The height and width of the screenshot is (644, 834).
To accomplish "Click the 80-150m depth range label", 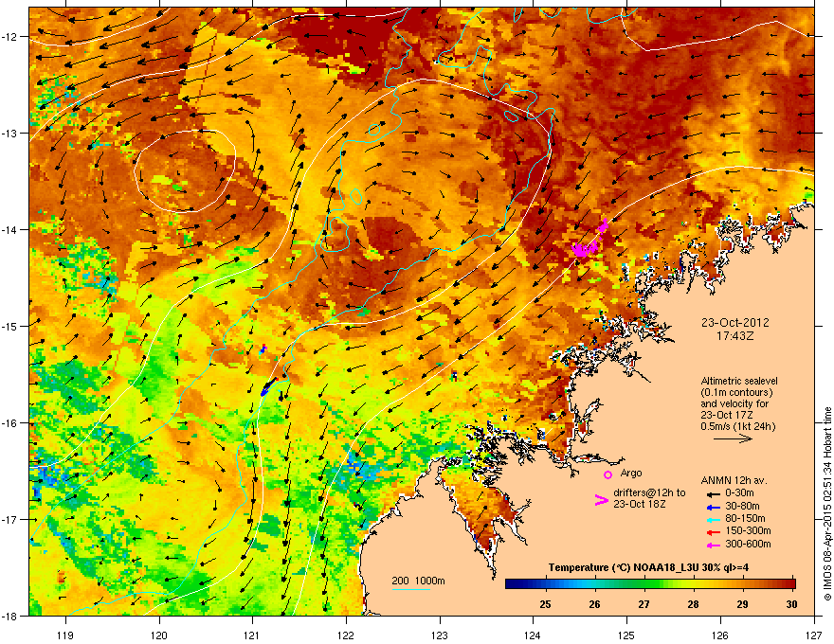I will [745, 518].
